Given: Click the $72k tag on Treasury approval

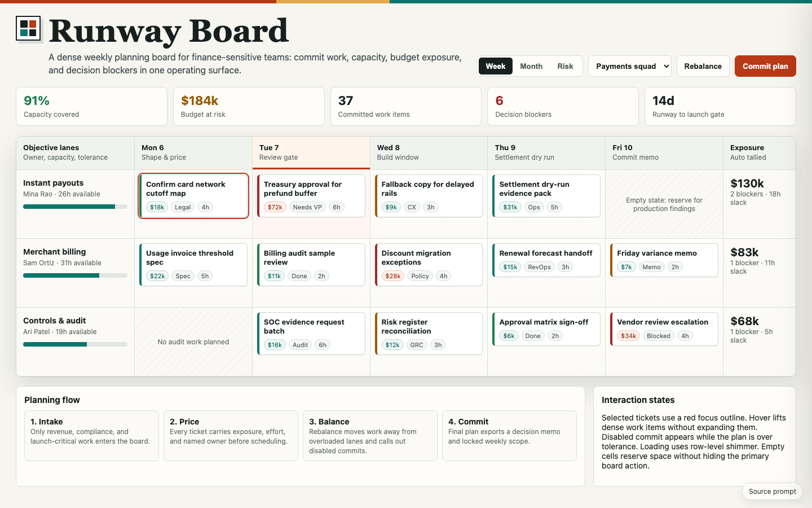Looking at the screenshot, I should click(x=275, y=207).
